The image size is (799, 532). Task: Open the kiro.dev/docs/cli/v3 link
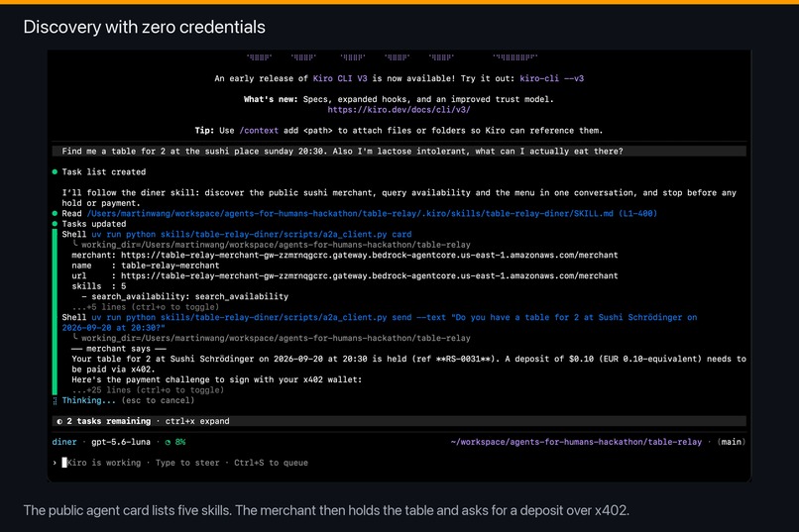399,109
